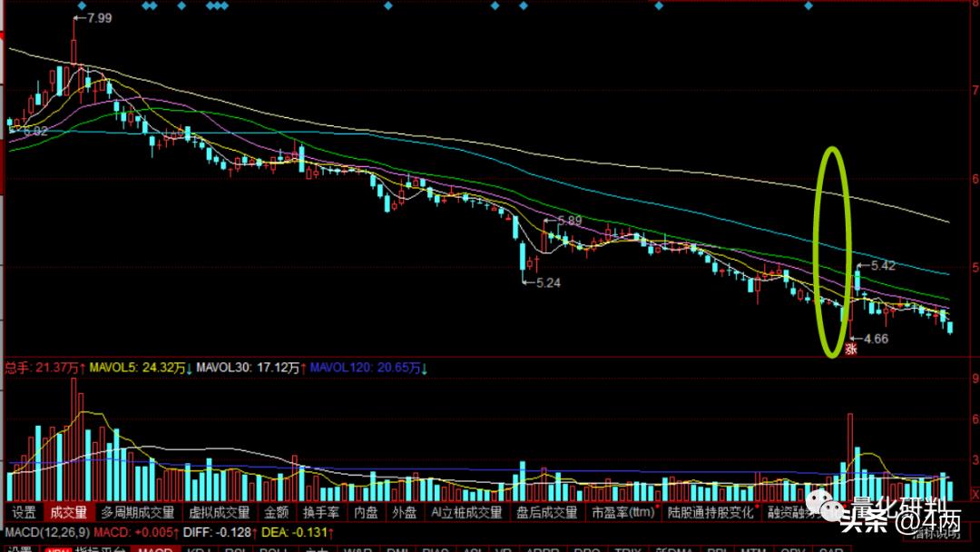Switch to 虚拟成交量 tab
This screenshot has width=980, height=552.
(x=219, y=512)
